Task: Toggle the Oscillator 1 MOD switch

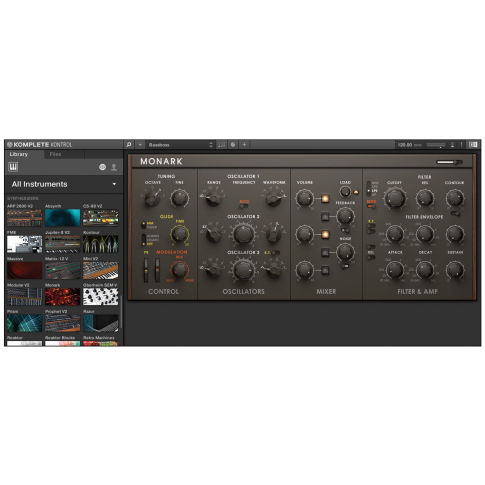Action: point(244,206)
